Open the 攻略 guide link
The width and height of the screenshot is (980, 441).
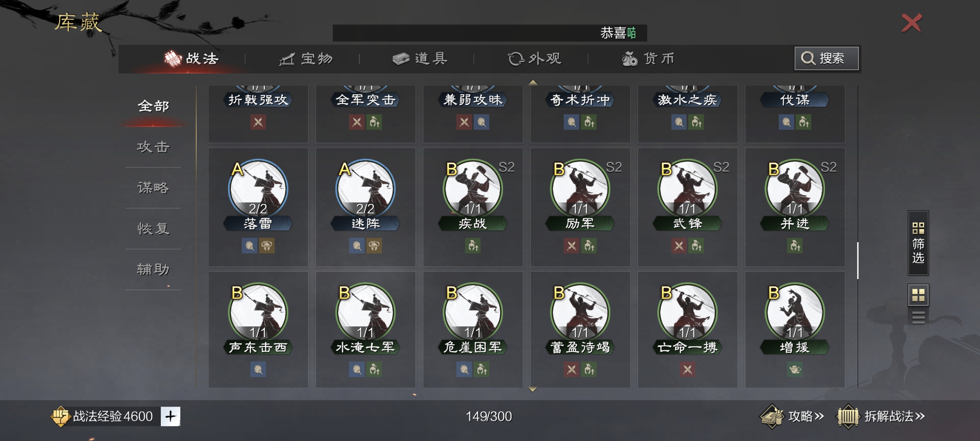click(x=792, y=416)
